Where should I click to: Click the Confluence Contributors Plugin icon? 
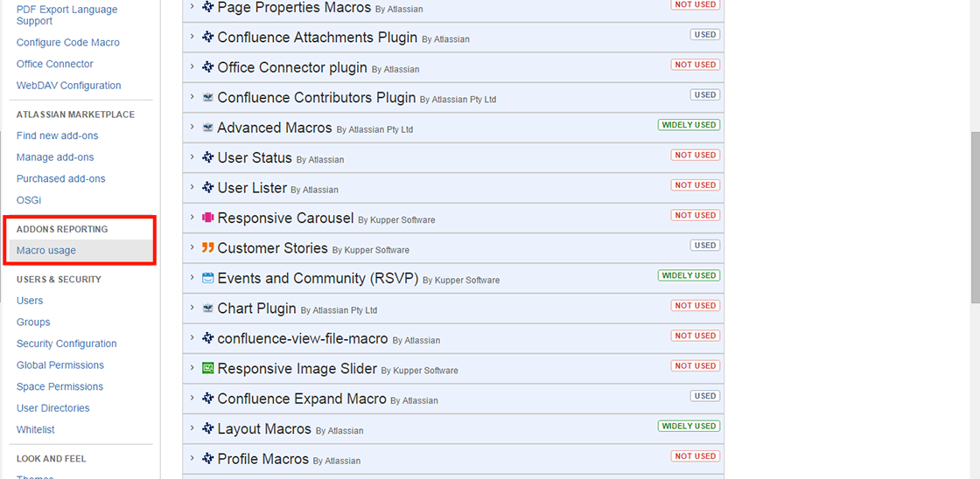coord(208,97)
